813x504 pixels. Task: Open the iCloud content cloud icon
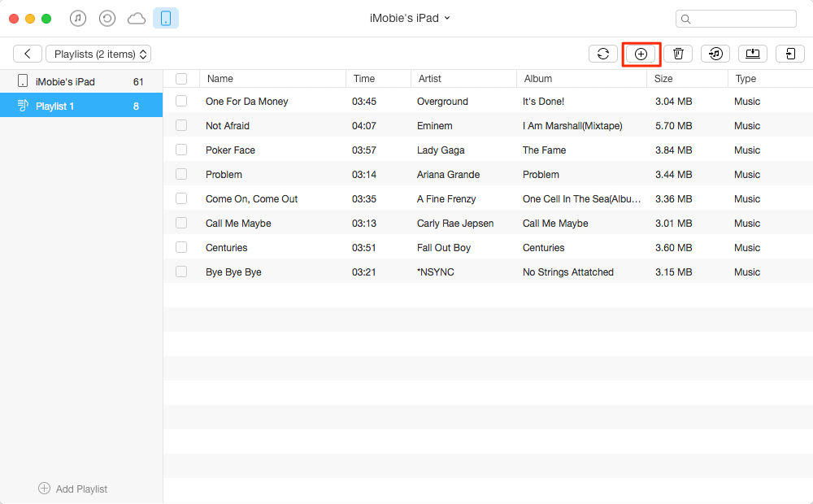136,18
